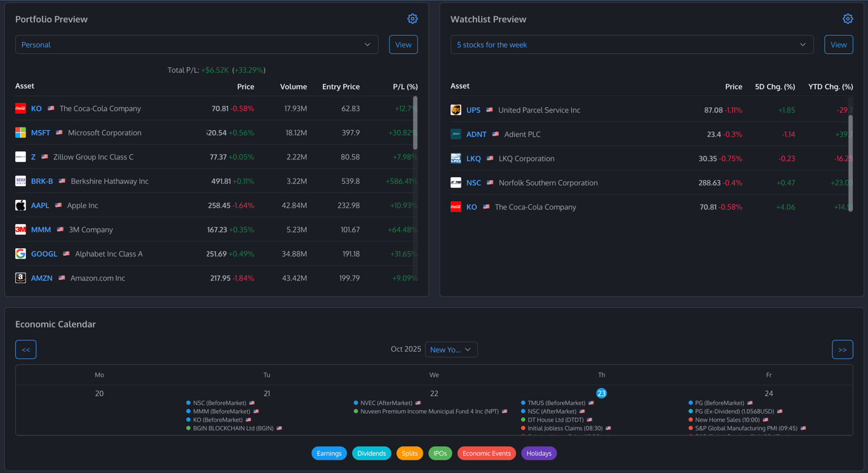
Task: Click View button in Watchlist Preview
Action: click(839, 44)
